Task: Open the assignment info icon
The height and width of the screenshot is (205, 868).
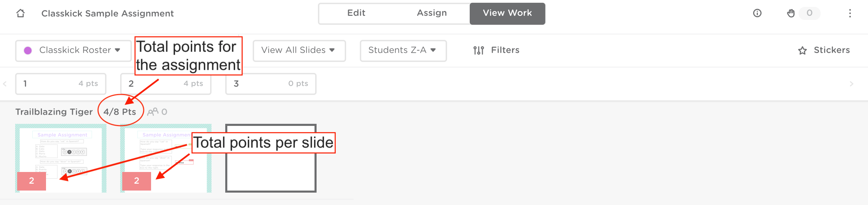Action: click(757, 13)
